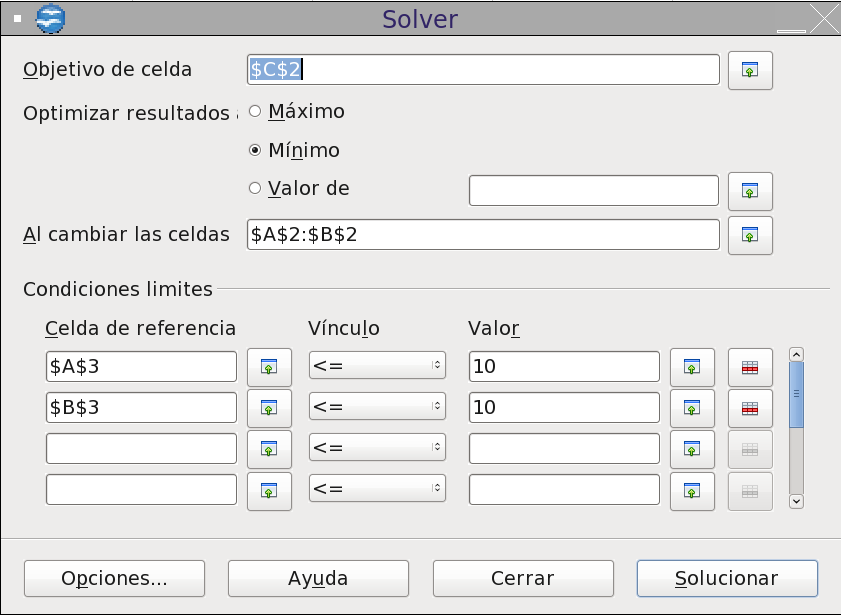
Task: Click cell reference picker for $B$3 row
Action: pos(268,408)
